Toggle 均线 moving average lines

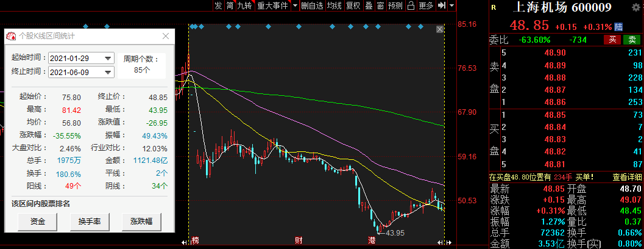point(334,5)
